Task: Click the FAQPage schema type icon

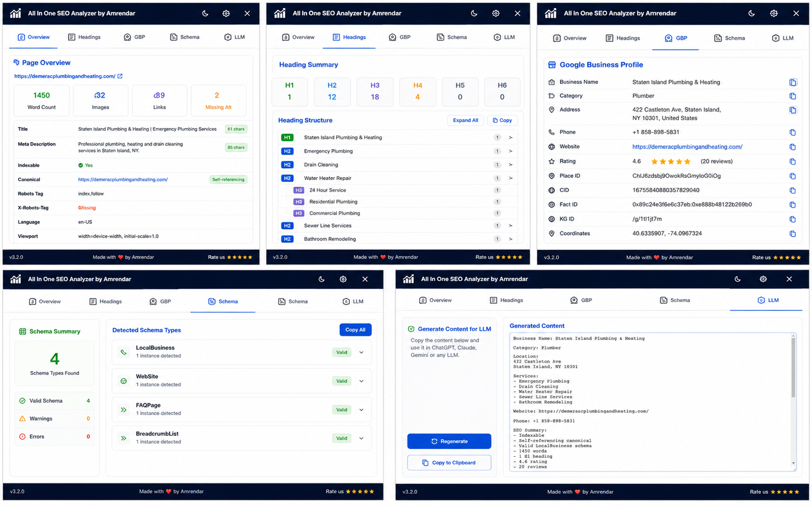Action: pos(123,410)
